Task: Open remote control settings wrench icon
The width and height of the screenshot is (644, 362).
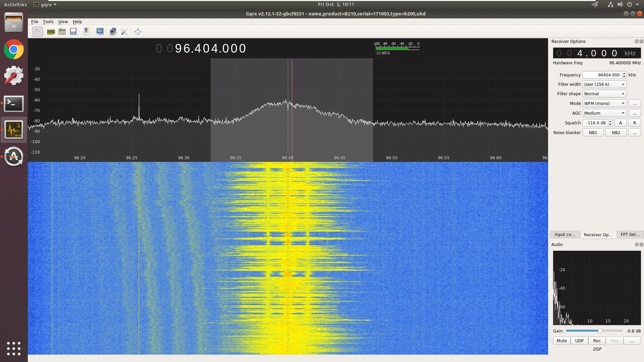Action: coord(124,32)
